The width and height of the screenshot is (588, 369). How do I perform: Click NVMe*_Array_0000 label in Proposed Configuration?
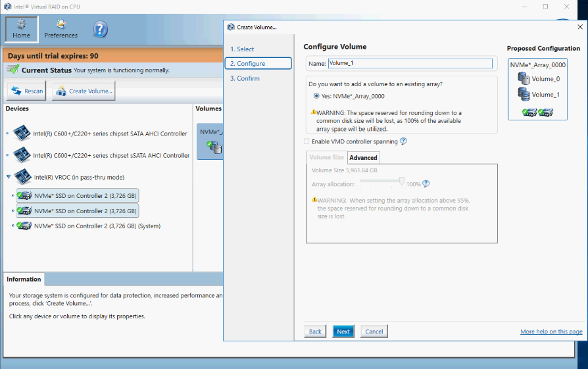pyautogui.click(x=538, y=65)
